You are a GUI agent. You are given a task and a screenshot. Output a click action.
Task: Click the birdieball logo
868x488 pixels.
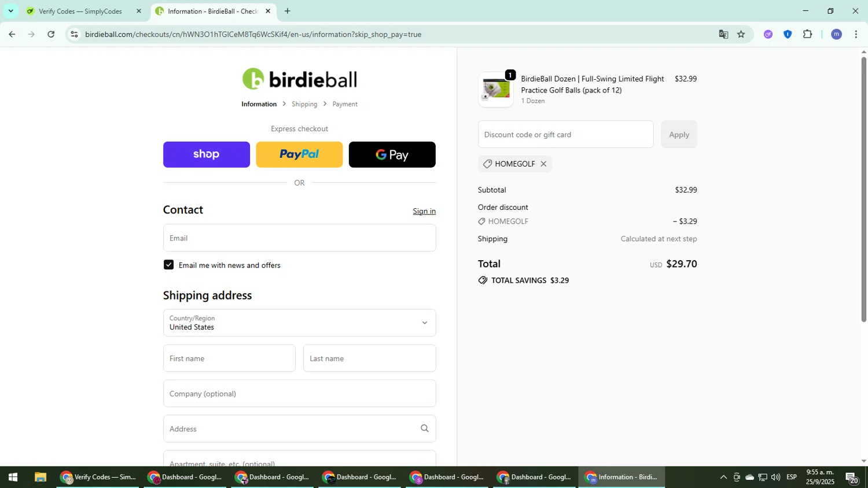(x=299, y=79)
